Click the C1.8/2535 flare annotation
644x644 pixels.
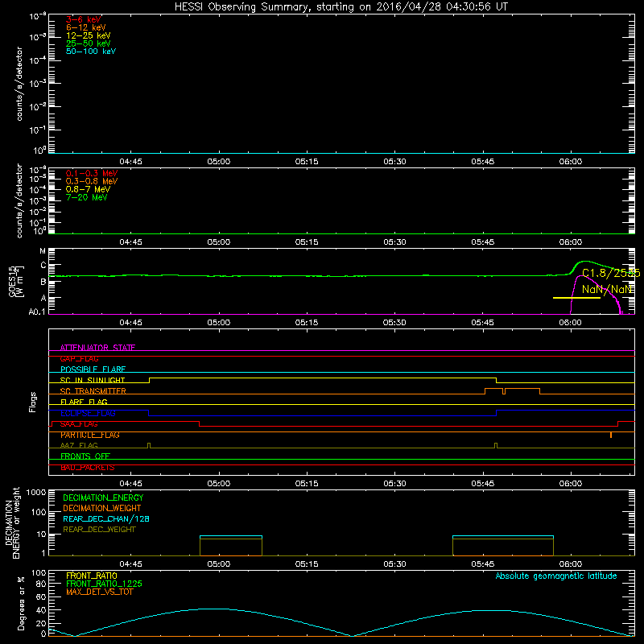[x=611, y=273]
